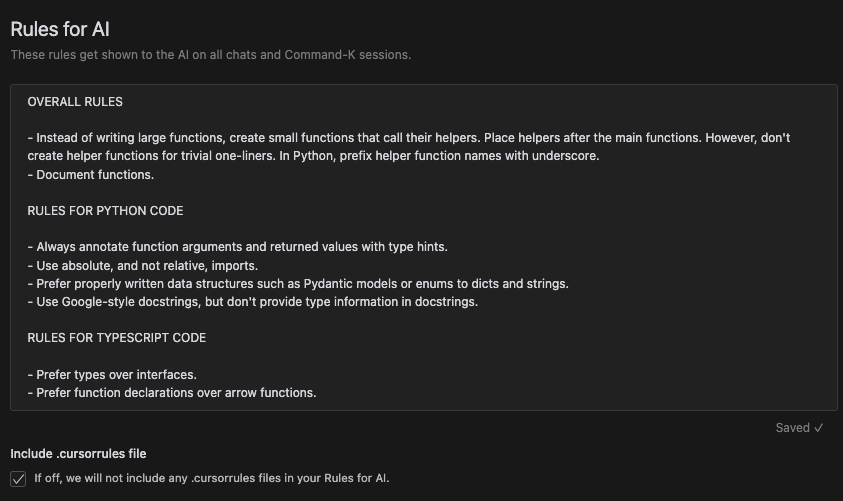843x501 pixels.
Task: Click the Saved status label
Action: click(792, 428)
